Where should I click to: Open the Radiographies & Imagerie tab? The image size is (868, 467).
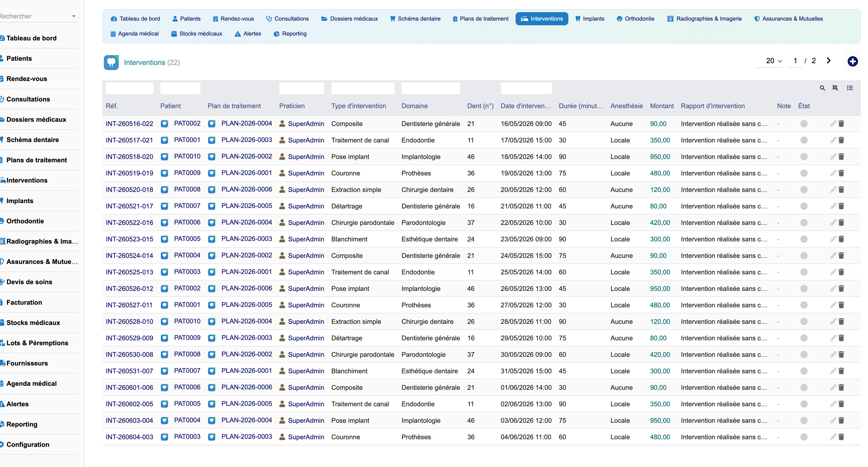(704, 19)
